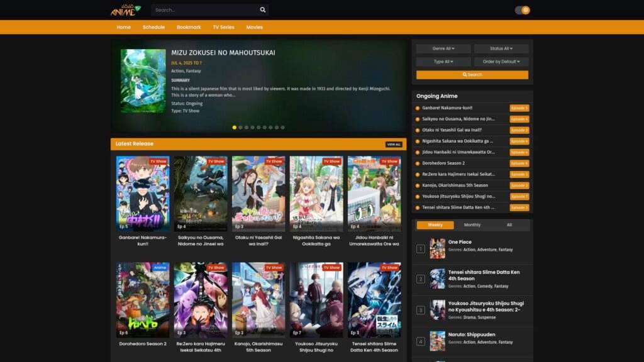The height and width of the screenshot is (362, 644).
Task: Click the magnifier icon in search bar
Action: pyautogui.click(x=263, y=10)
